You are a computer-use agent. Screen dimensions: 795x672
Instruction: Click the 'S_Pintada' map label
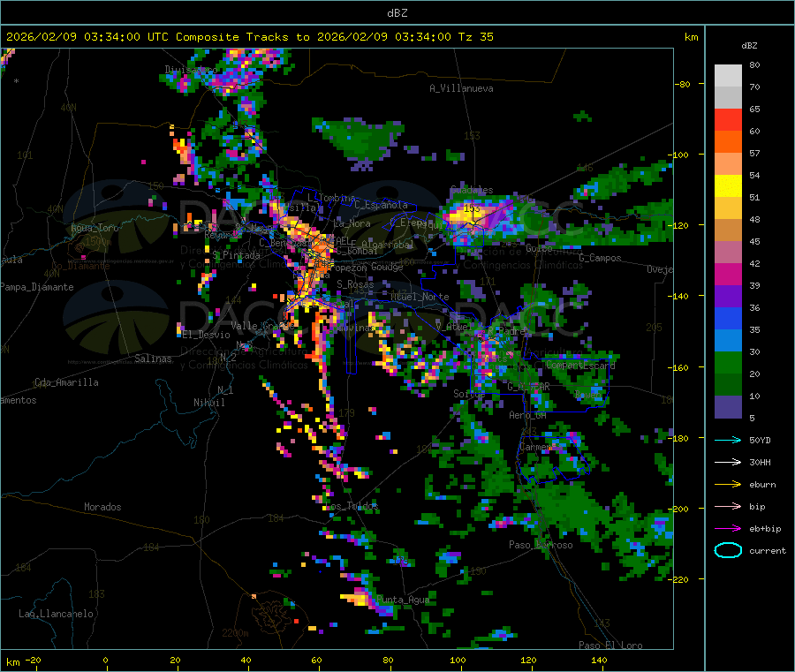[x=236, y=255]
